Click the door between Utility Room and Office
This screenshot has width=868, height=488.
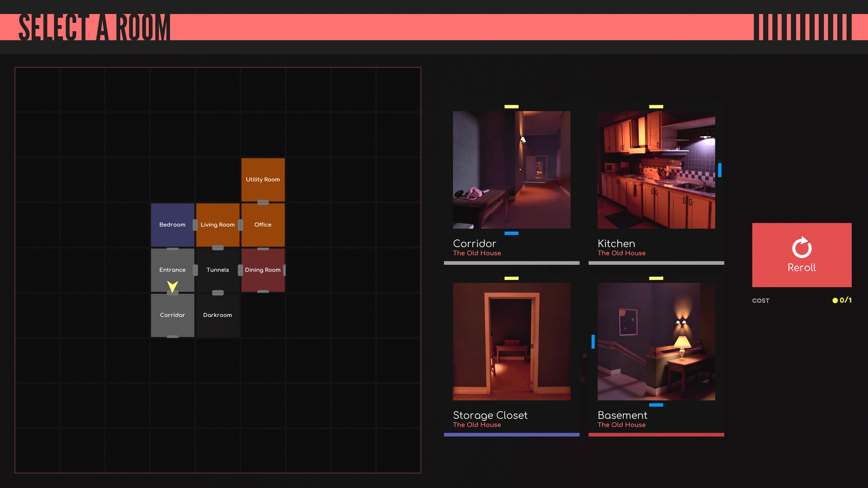[263, 202]
